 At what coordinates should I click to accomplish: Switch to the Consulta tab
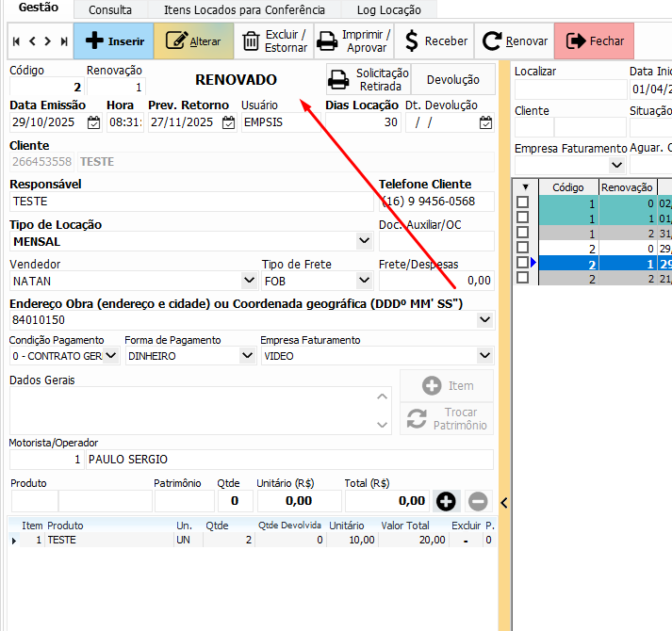click(110, 9)
